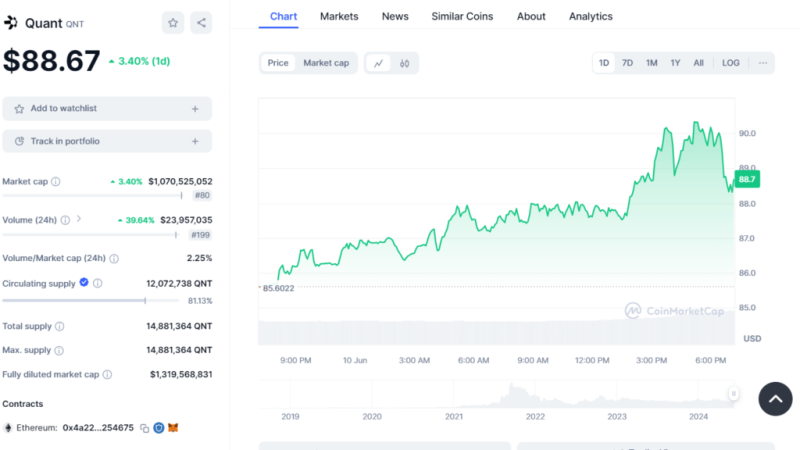Viewport: 800px width, 450px height.
Task: Click the info icon next to Max. supply
Action: click(x=59, y=351)
